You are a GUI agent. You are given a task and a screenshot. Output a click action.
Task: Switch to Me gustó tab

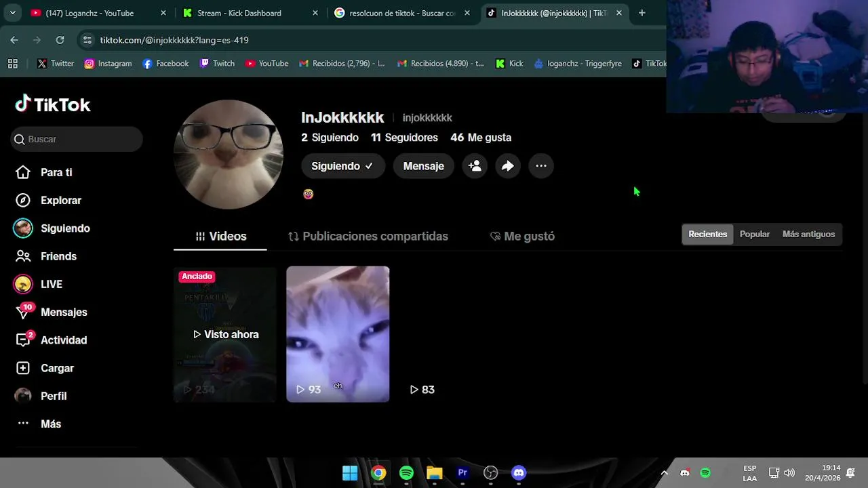point(522,236)
